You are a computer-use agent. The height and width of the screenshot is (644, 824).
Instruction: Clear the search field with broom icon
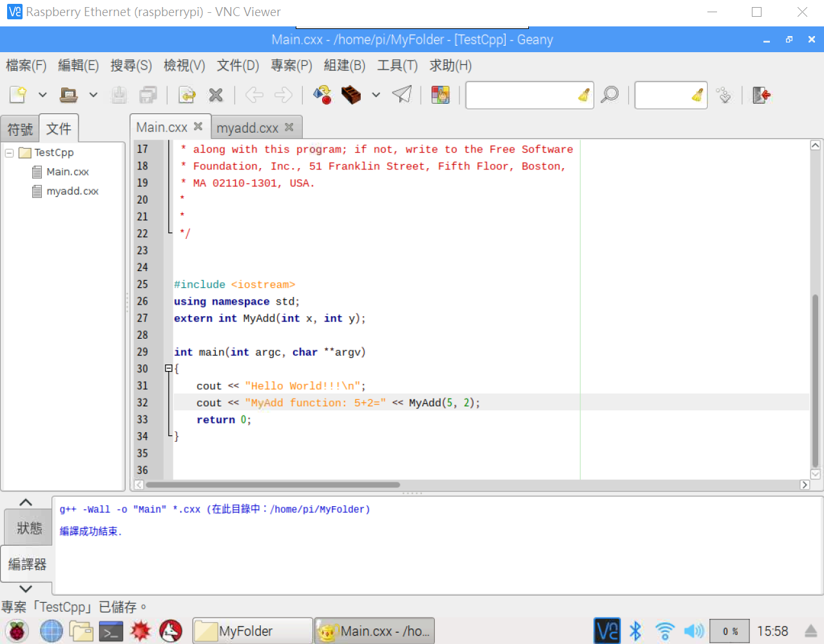(x=584, y=95)
